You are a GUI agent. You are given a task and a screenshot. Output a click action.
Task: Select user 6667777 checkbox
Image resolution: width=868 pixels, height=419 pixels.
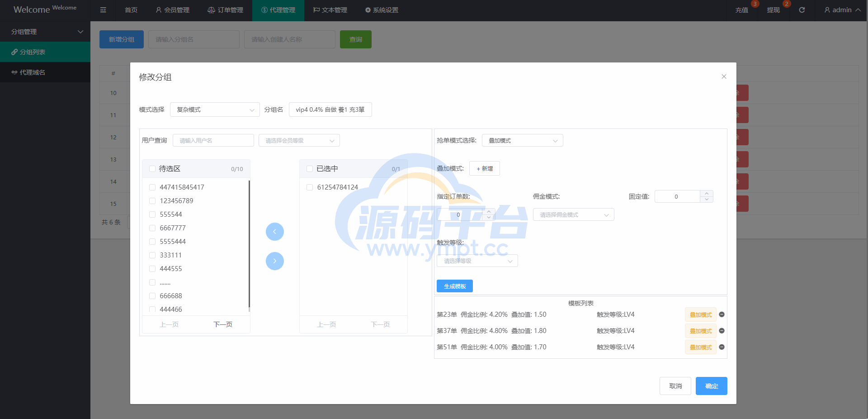[x=152, y=228]
